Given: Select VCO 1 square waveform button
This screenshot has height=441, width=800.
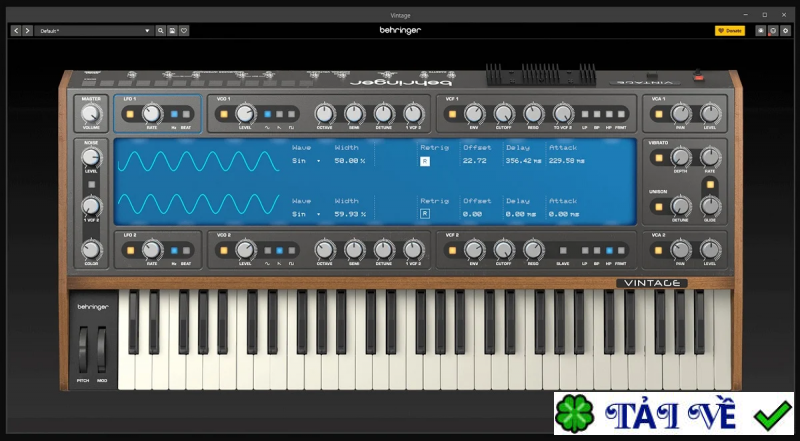Looking at the screenshot, I should point(292,114).
